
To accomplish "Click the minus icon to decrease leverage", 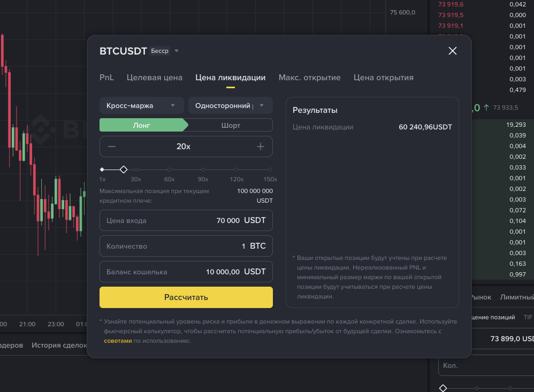I will point(112,147).
